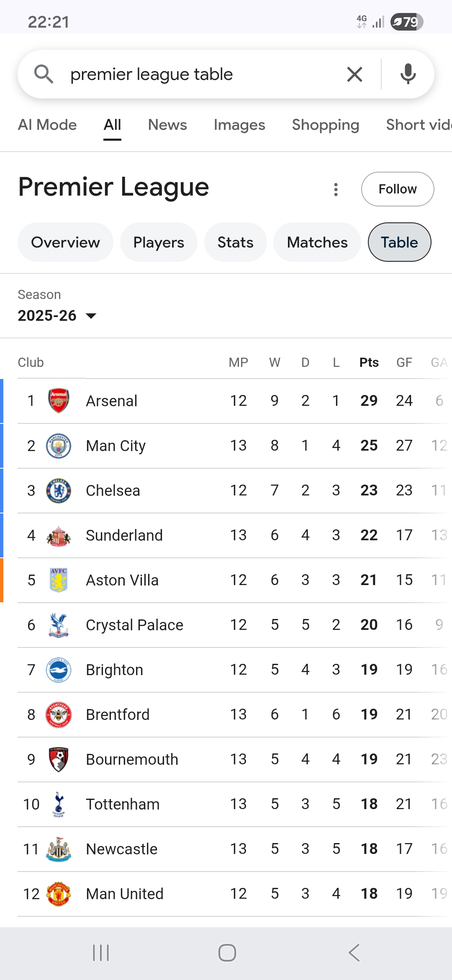
Task: Open recent apps from navigation bar
Action: click(x=101, y=953)
